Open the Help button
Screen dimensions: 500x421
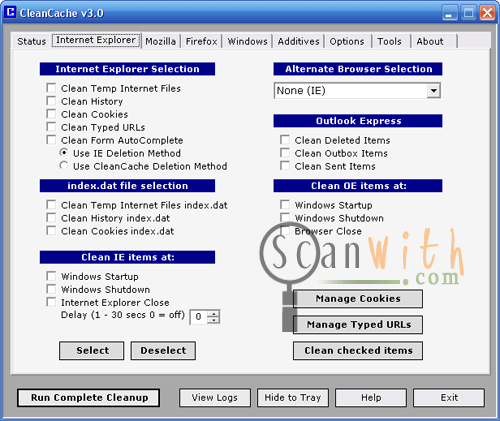tap(371, 398)
